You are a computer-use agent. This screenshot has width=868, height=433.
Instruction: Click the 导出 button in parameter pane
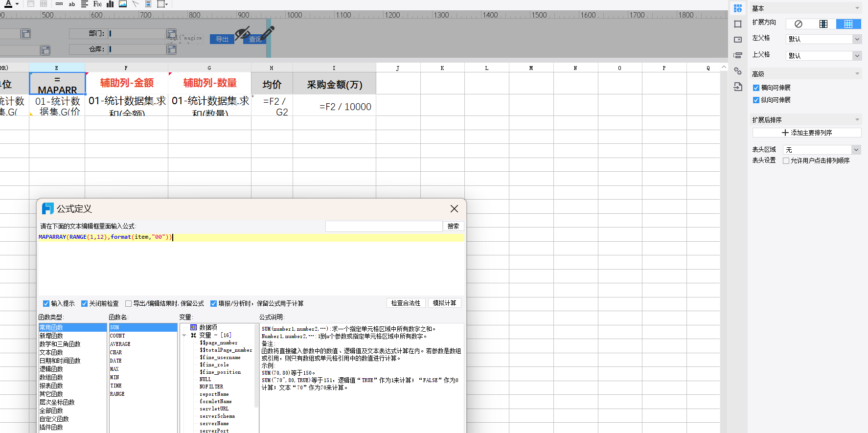(x=222, y=39)
